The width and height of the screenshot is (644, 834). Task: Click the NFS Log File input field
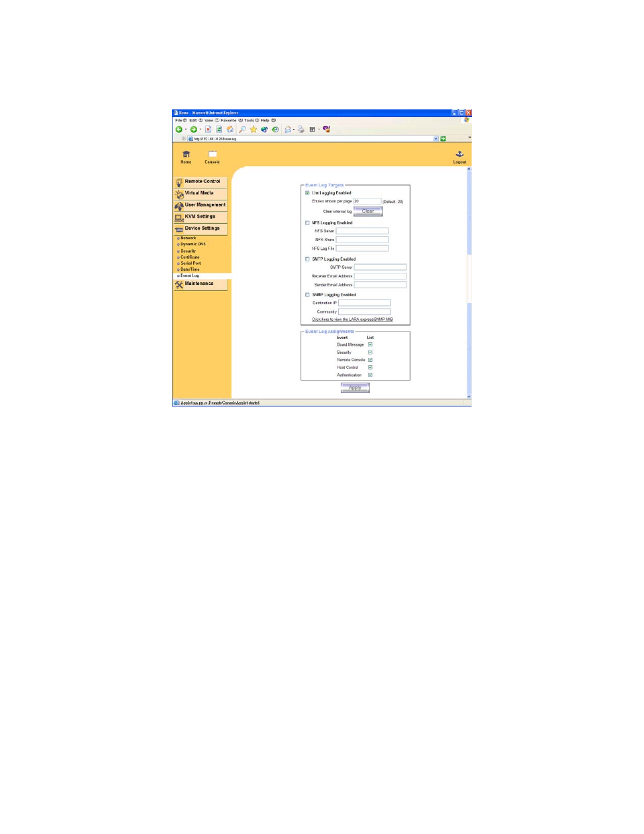pyautogui.click(x=363, y=249)
